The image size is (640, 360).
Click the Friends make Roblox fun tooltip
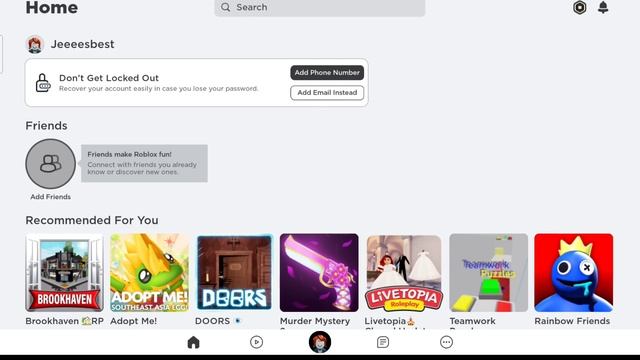[144, 163]
